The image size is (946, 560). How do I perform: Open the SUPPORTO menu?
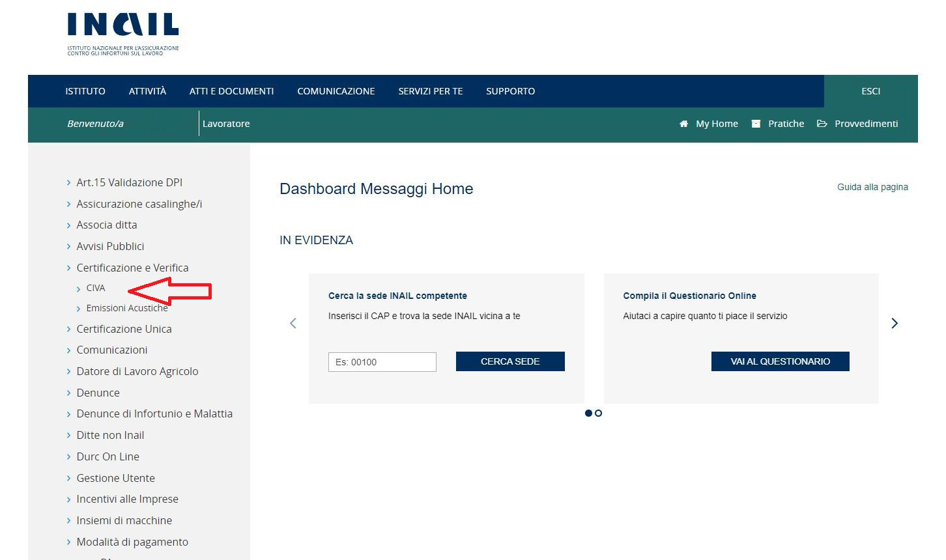(x=511, y=91)
